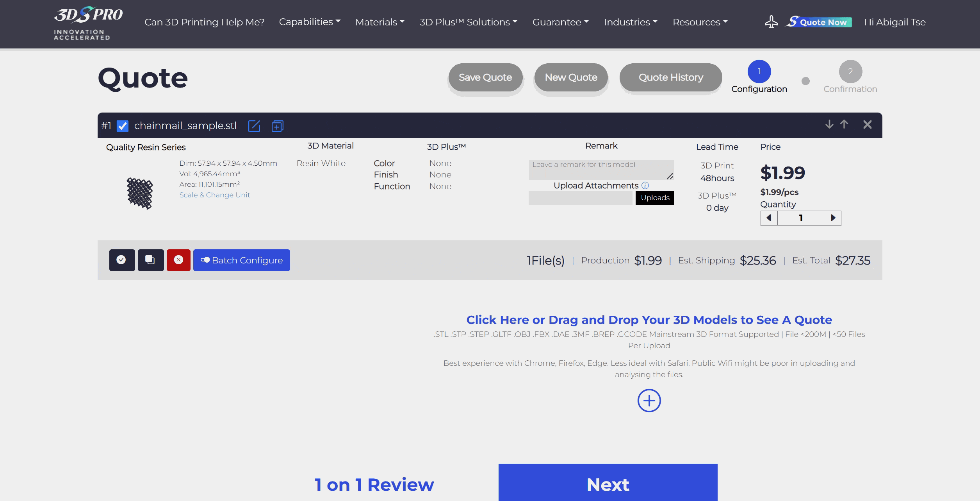Click the 48hours lead time text
The width and height of the screenshot is (980, 501).
[717, 178]
